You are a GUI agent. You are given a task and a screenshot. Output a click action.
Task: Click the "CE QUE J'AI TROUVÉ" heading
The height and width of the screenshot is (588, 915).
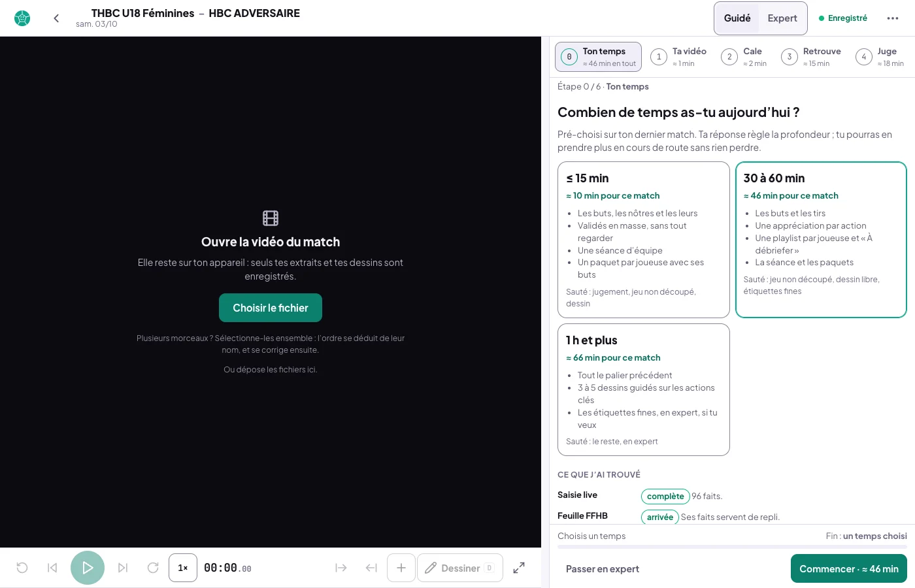point(599,475)
